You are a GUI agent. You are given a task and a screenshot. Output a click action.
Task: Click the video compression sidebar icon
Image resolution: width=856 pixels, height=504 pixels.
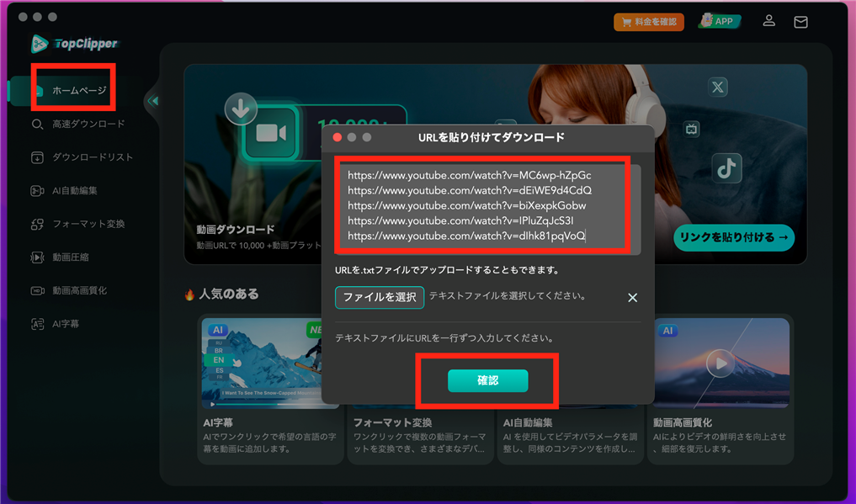pos(37,257)
